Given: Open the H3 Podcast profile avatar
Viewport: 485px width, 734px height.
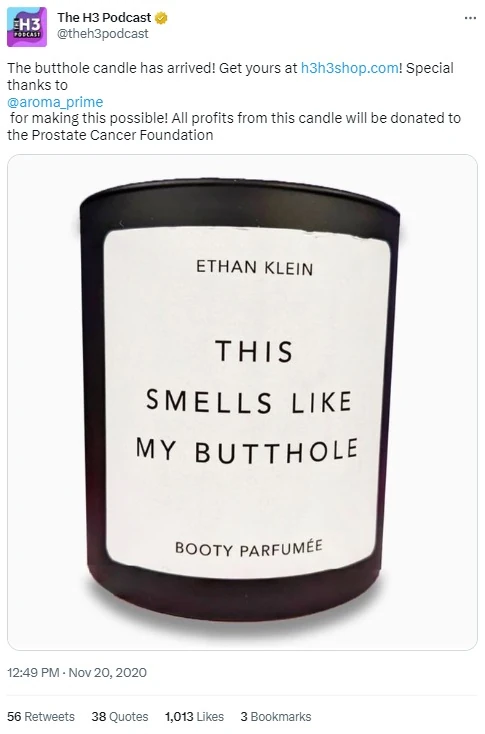Looking at the screenshot, I should pyautogui.click(x=27, y=27).
